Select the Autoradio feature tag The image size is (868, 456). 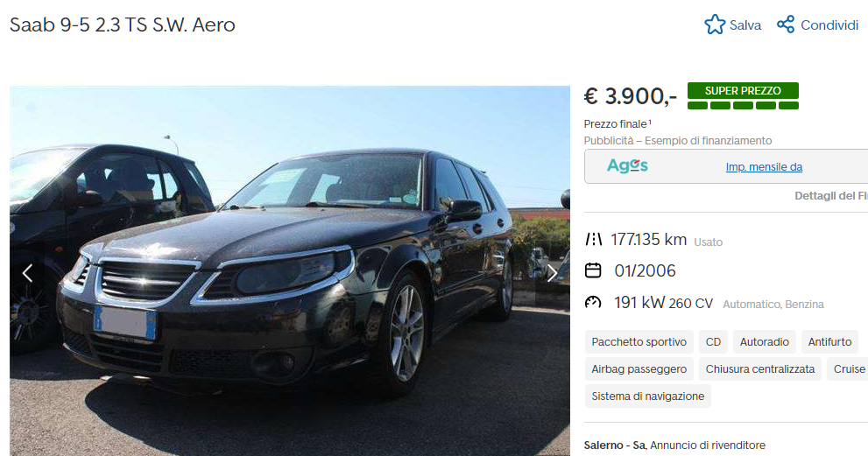[765, 342]
